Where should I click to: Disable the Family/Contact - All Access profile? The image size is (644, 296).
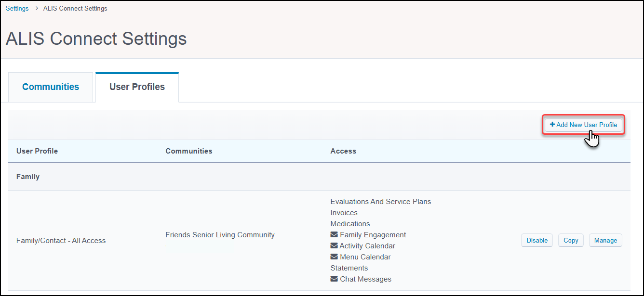(x=537, y=240)
